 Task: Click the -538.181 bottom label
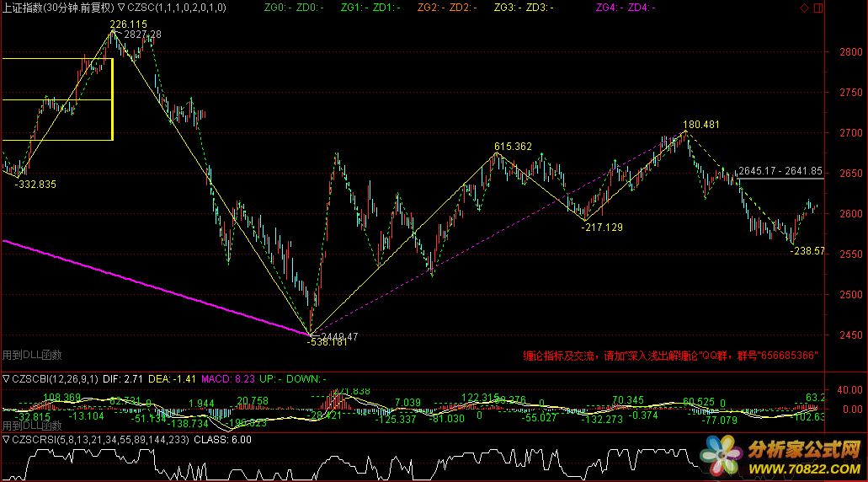(x=327, y=342)
